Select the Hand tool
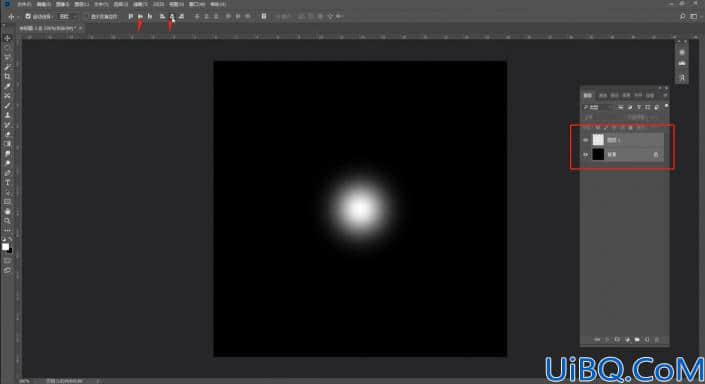The image size is (705, 384). 7,211
